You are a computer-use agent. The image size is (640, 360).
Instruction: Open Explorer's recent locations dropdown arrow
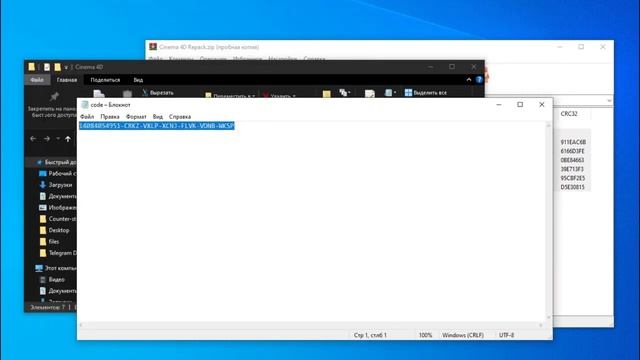click(58, 139)
